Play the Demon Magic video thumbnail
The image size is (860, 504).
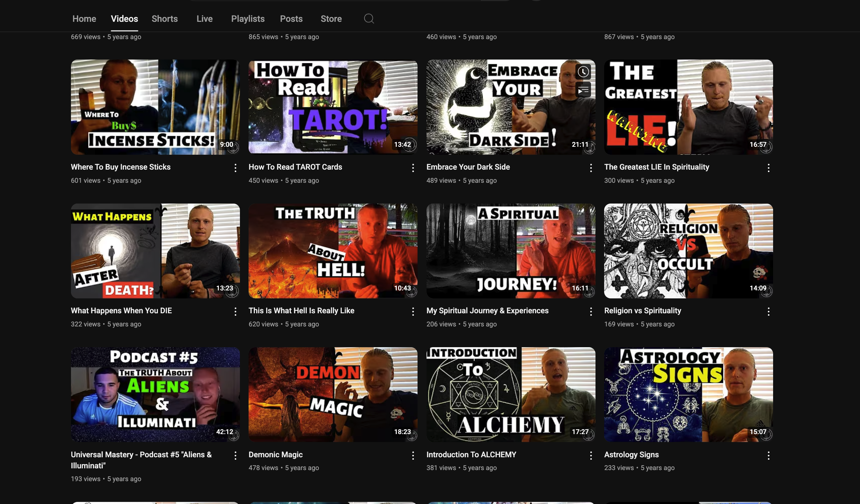[x=333, y=394]
